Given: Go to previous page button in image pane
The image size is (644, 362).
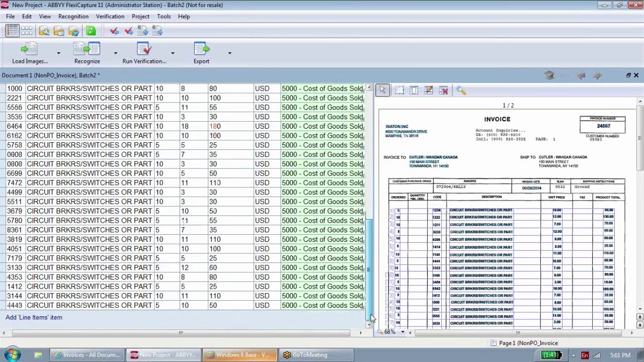Looking at the screenshot, I should 640,317.
